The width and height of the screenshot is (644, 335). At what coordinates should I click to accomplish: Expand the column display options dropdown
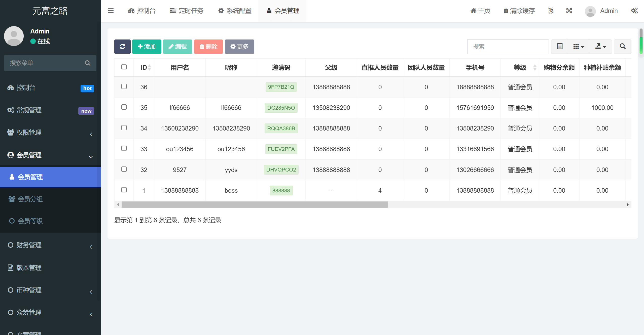coord(578,46)
